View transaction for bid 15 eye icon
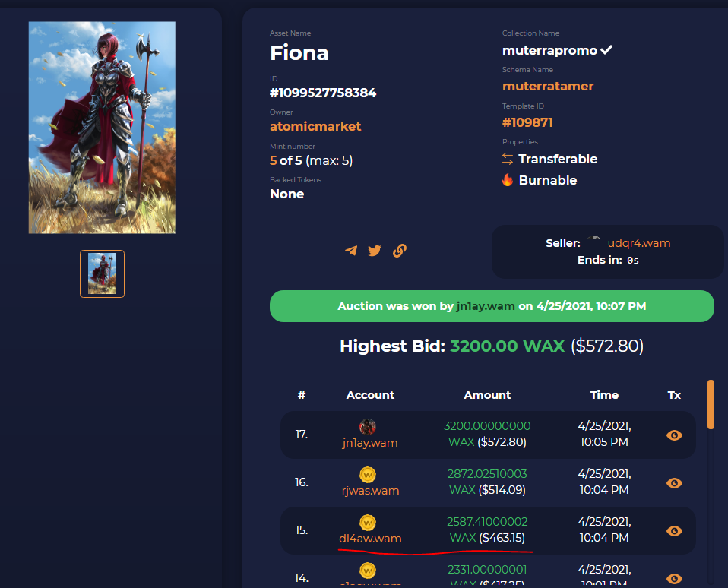This screenshot has height=588, width=728. tap(674, 530)
